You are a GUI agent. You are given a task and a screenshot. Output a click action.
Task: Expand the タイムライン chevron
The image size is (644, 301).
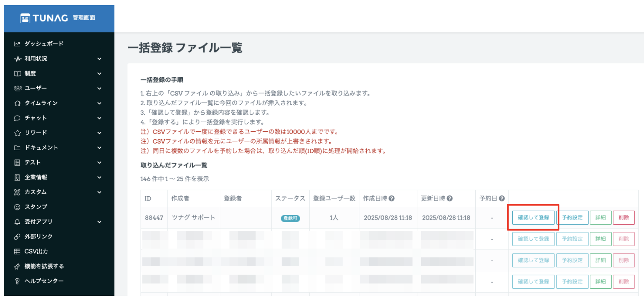99,103
